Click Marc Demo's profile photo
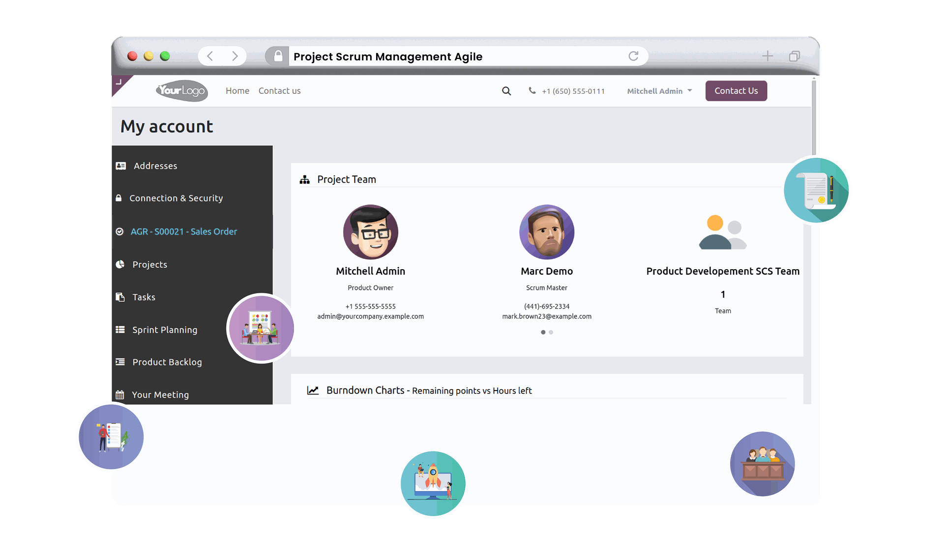Viewport: 944px width, 560px height. (x=547, y=232)
